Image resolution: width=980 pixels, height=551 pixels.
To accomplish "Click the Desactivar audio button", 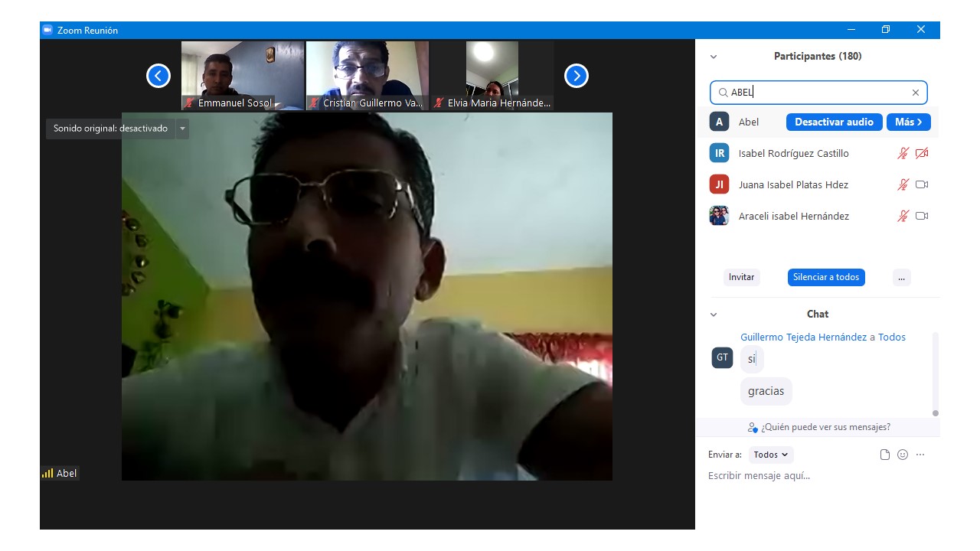I will click(x=834, y=122).
